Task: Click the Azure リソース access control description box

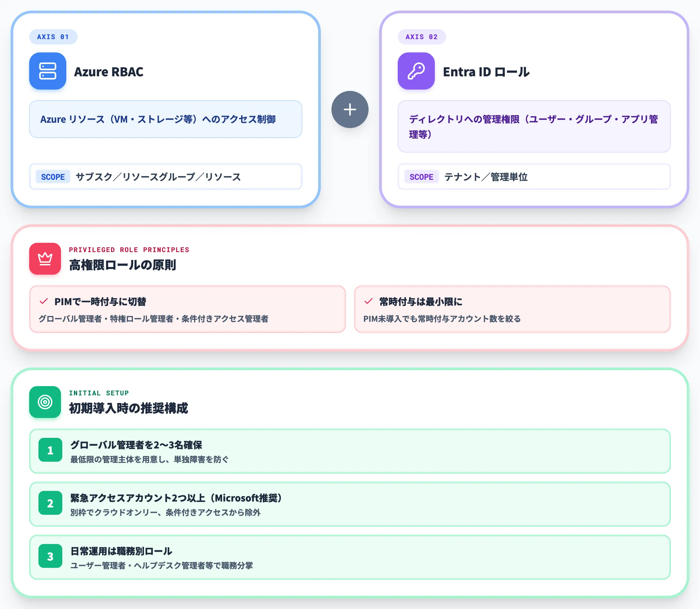Action: click(165, 119)
